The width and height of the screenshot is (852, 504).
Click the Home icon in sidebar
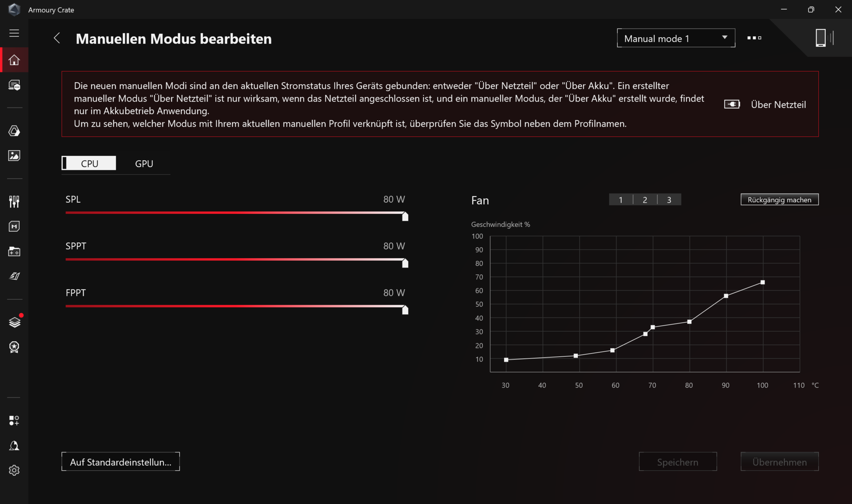tap(14, 60)
